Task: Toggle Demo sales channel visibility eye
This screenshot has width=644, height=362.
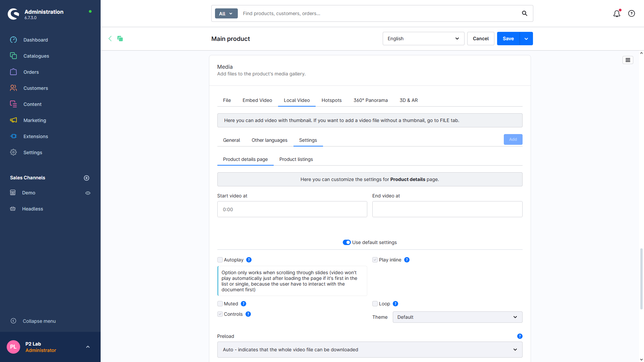Action: (x=88, y=193)
